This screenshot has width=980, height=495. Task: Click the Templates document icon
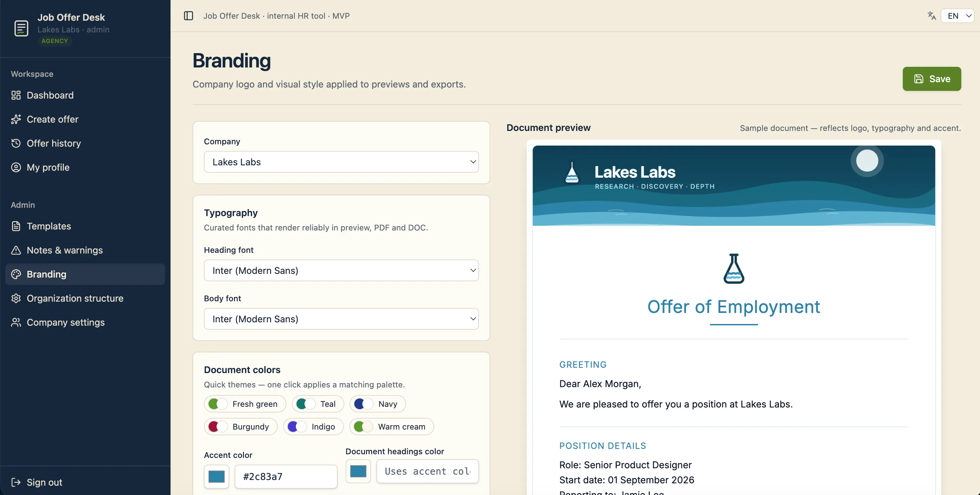[16, 226]
